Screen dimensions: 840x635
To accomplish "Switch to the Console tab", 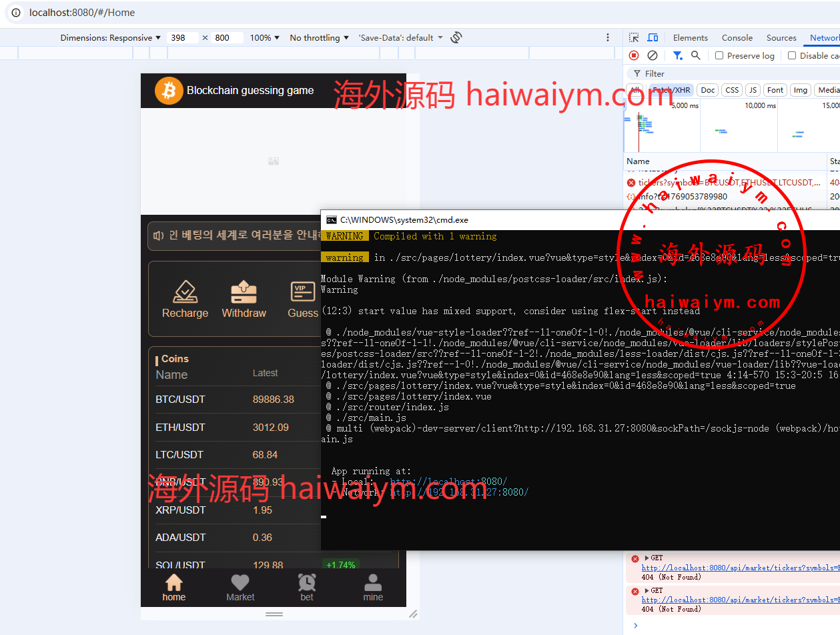I will pos(737,37).
